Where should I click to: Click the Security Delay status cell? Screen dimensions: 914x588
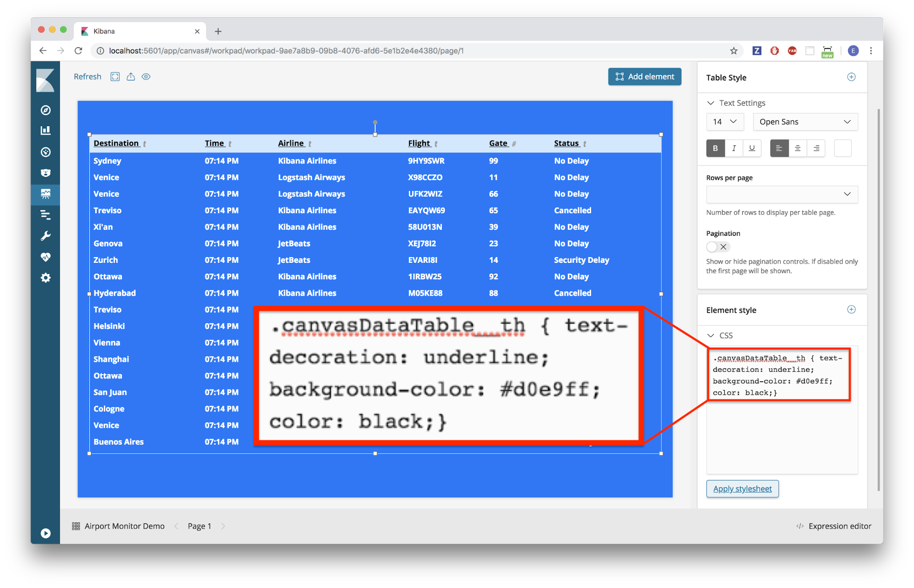coord(582,260)
